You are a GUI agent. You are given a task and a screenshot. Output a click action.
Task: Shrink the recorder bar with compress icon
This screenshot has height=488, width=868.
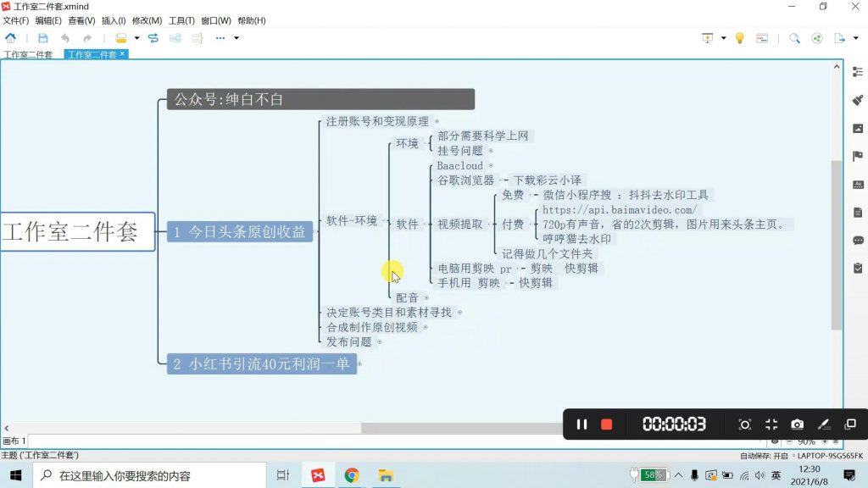point(771,424)
